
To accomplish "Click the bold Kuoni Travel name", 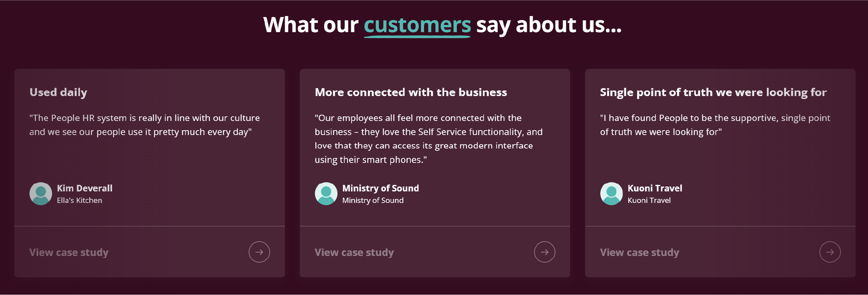I will [655, 188].
